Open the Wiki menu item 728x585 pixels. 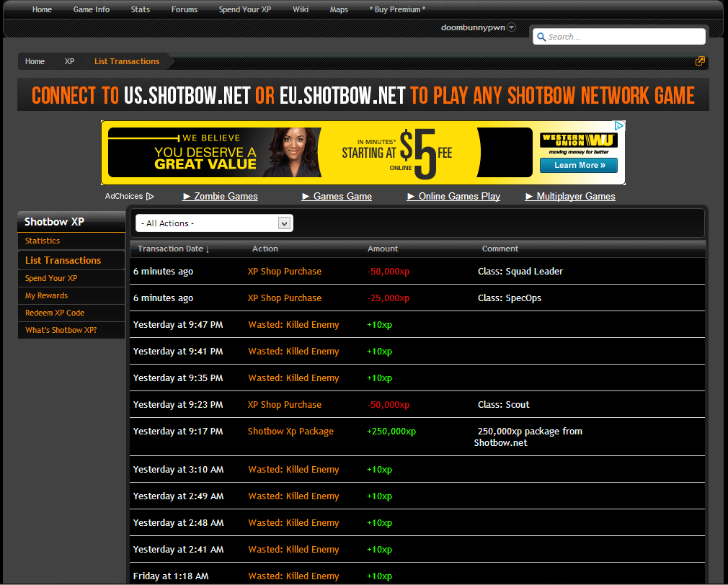point(301,9)
